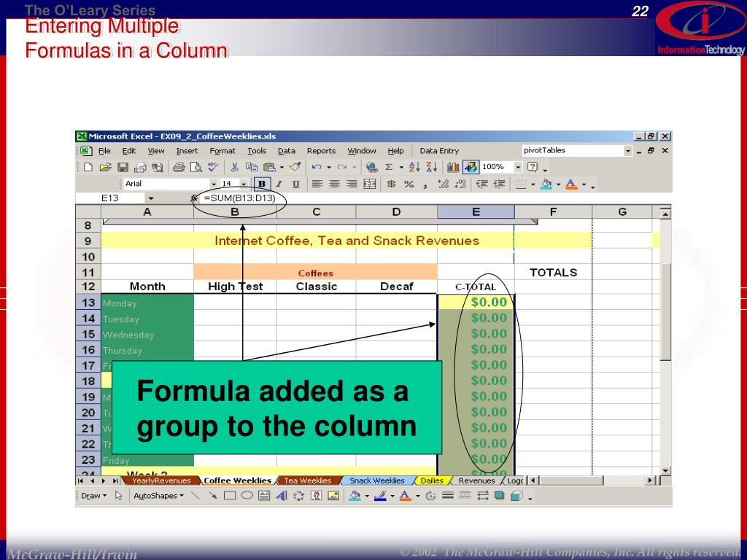
Task: Toggle the Drawing toolbar button
Action: pos(471,167)
